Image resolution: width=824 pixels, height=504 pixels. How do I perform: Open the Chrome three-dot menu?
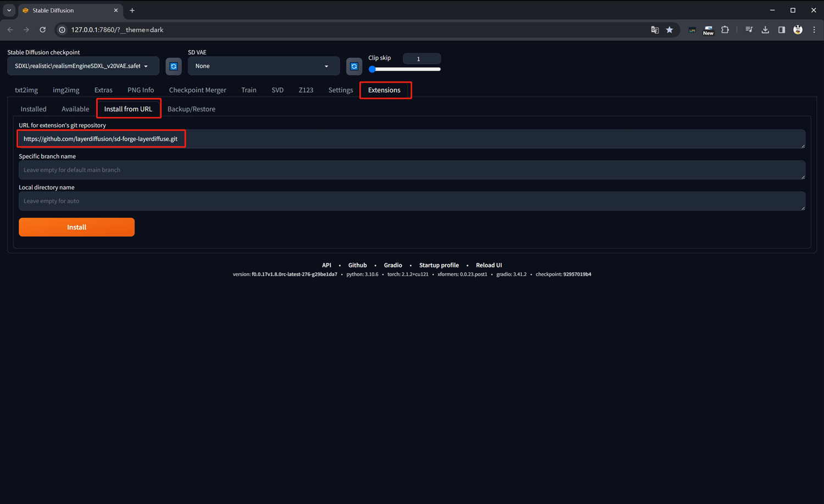click(x=814, y=30)
